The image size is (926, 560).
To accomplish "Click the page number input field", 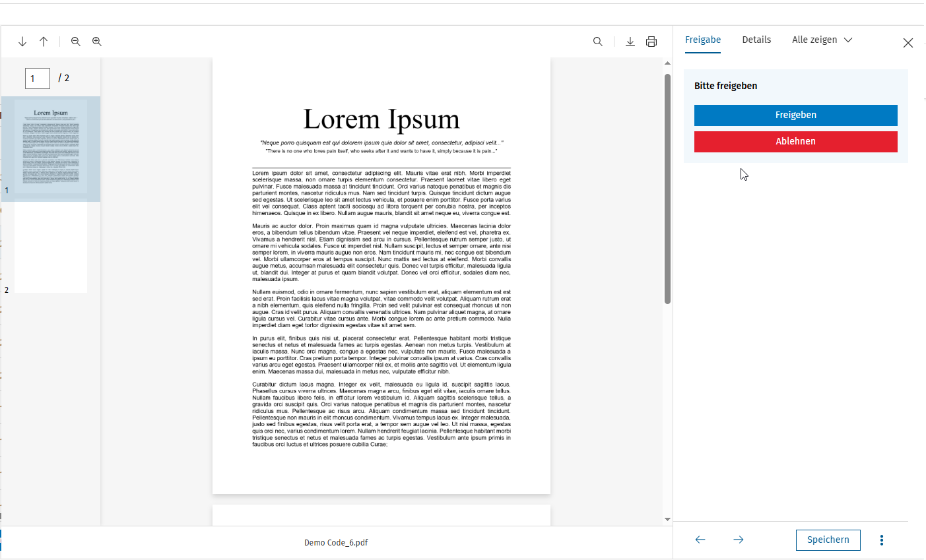I will [x=38, y=78].
